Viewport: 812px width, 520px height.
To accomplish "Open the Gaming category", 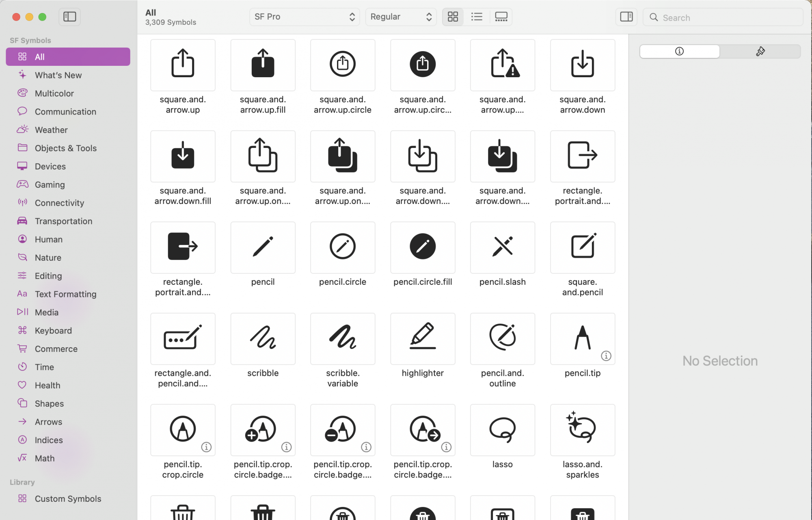I will pos(68,184).
